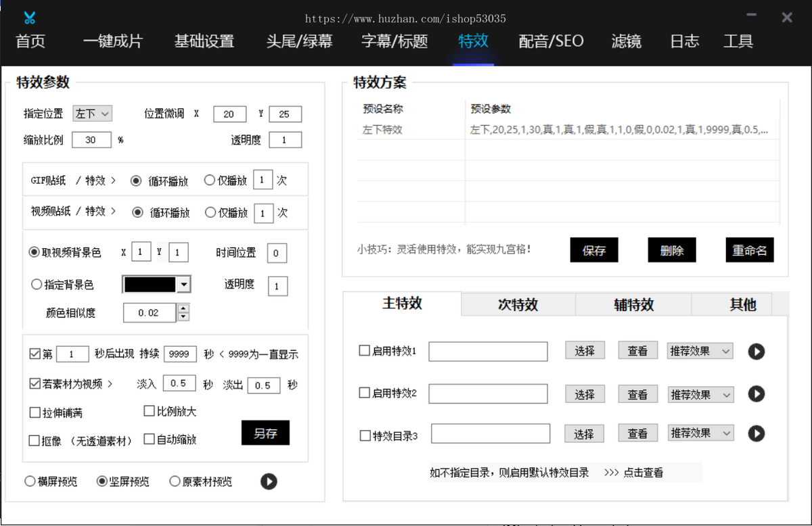Select GIF贴纸 仅播放 radio option
The width and height of the screenshot is (812, 526).
tap(209, 181)
